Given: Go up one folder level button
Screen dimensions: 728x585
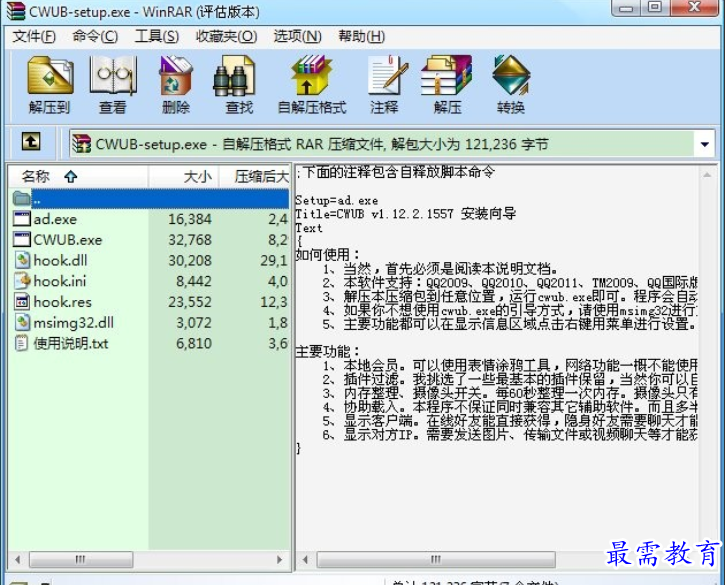Looking at the screenshot, I should (x=31, y=142).
